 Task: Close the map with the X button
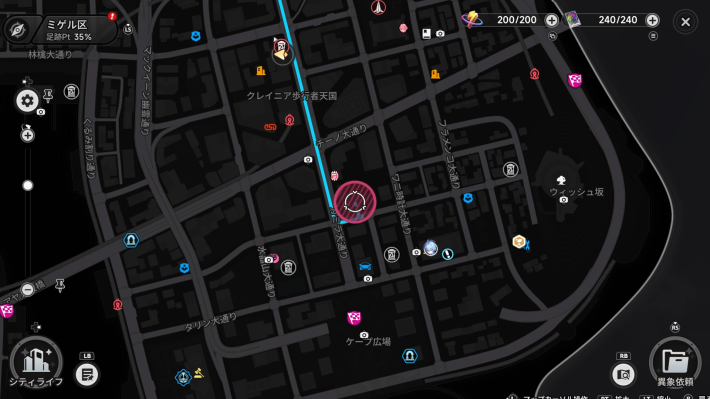(x=686, y=22)
